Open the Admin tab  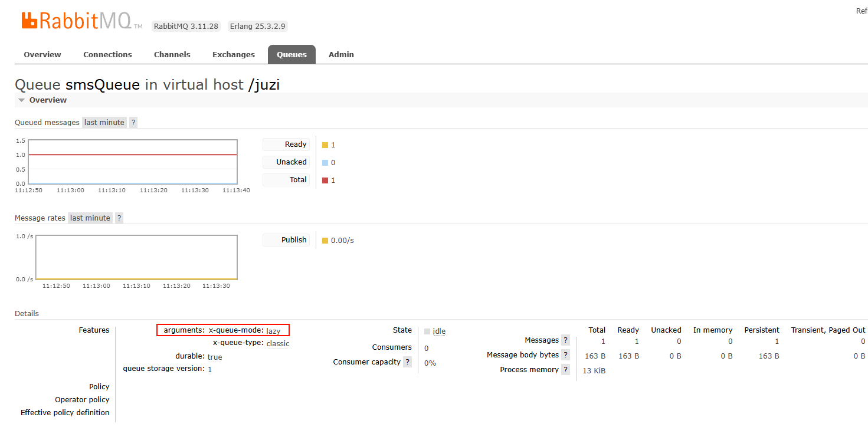coord(341,55)
